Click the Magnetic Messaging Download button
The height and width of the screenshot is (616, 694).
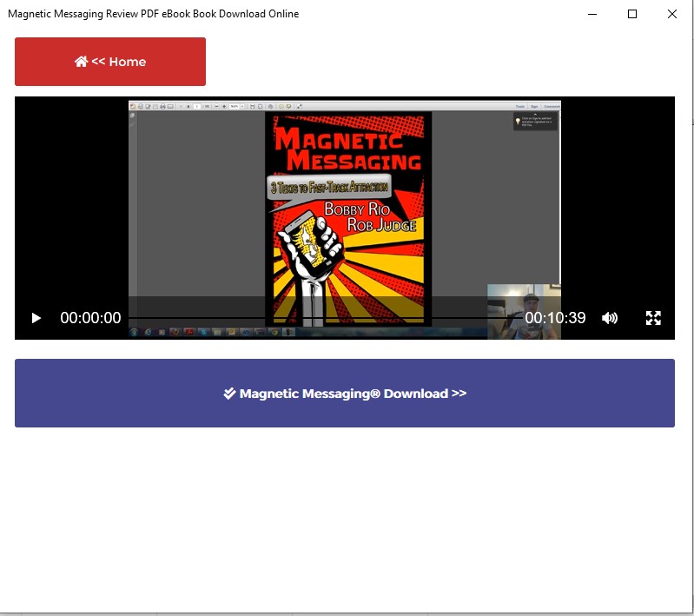[345, 394]
